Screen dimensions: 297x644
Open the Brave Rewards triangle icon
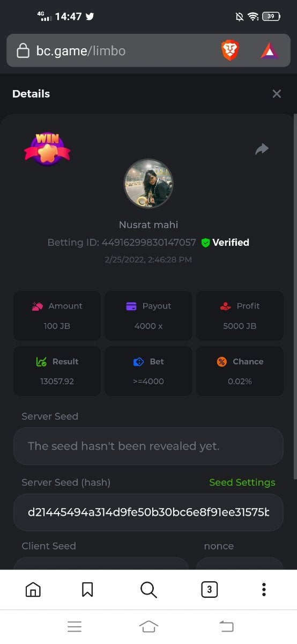click(x=269, y=50)
